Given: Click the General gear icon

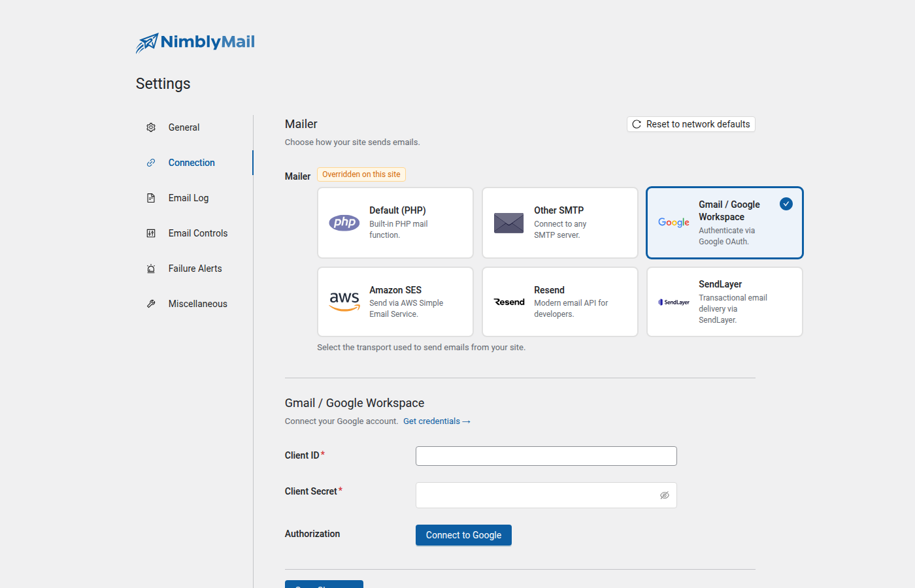Looking at the screenshot, I should click(x=151, y=127).
